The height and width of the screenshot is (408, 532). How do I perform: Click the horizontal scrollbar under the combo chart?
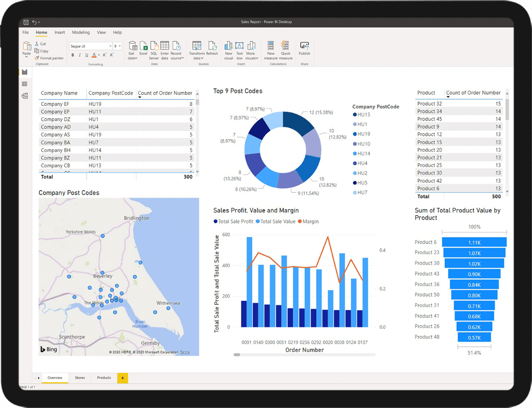(304, 355)
